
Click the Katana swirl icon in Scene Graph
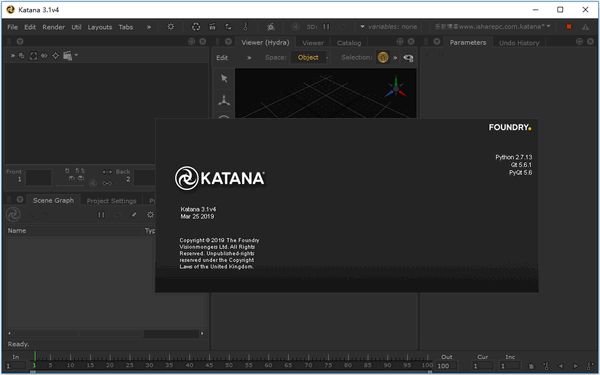coord(13,215)
